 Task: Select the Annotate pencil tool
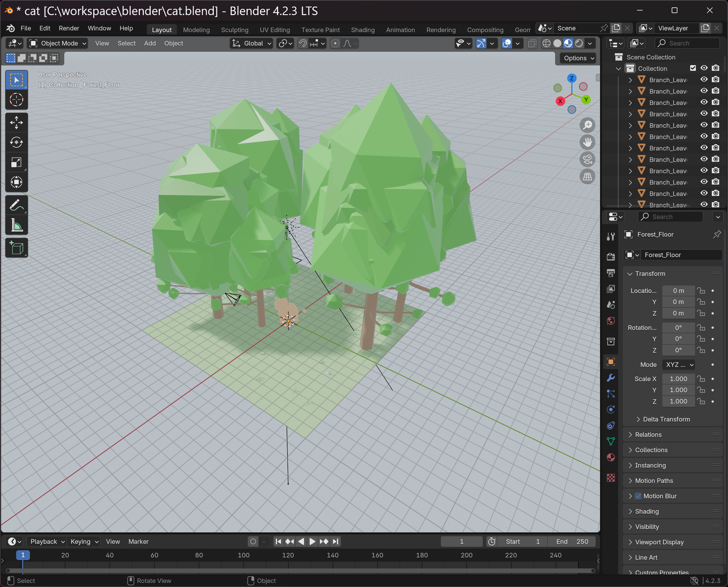16,205
